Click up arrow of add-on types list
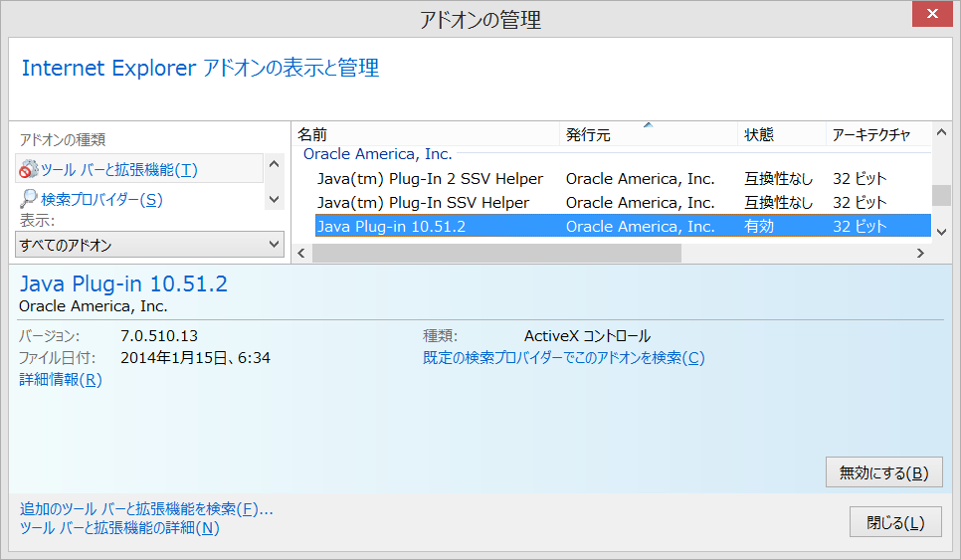The image size is (961, 560). (x=274, y=164)
